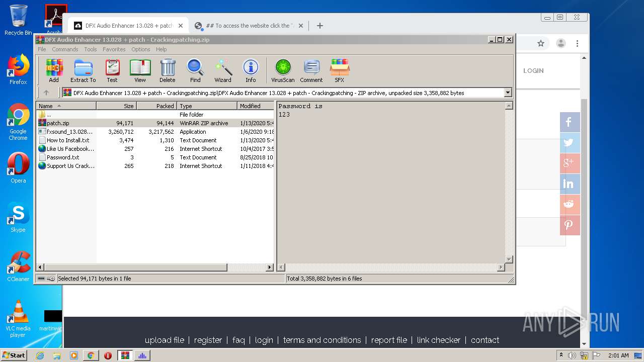The height and width of the screenshot is (362, 644).
Task: Switch to DFX Audio Enhancer Chrome tab
Action: point(129,26)
